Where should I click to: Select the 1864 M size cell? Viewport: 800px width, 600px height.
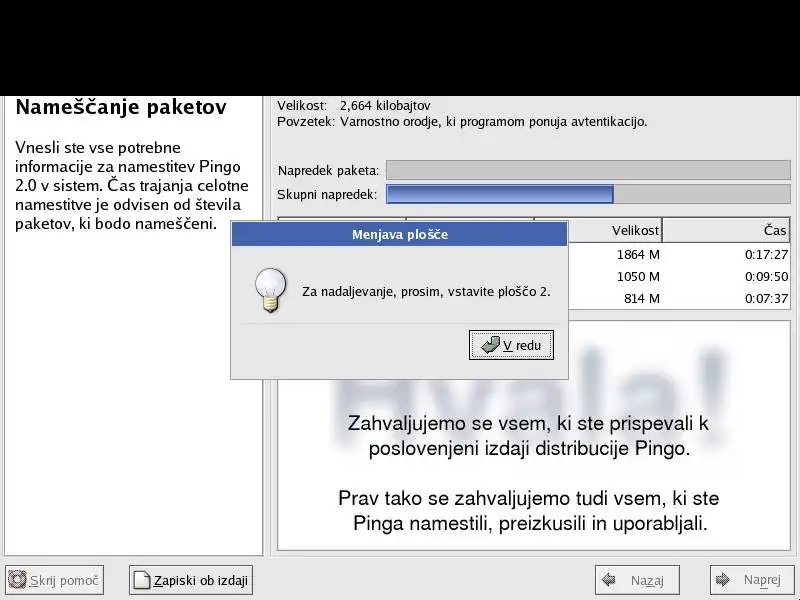638,255
